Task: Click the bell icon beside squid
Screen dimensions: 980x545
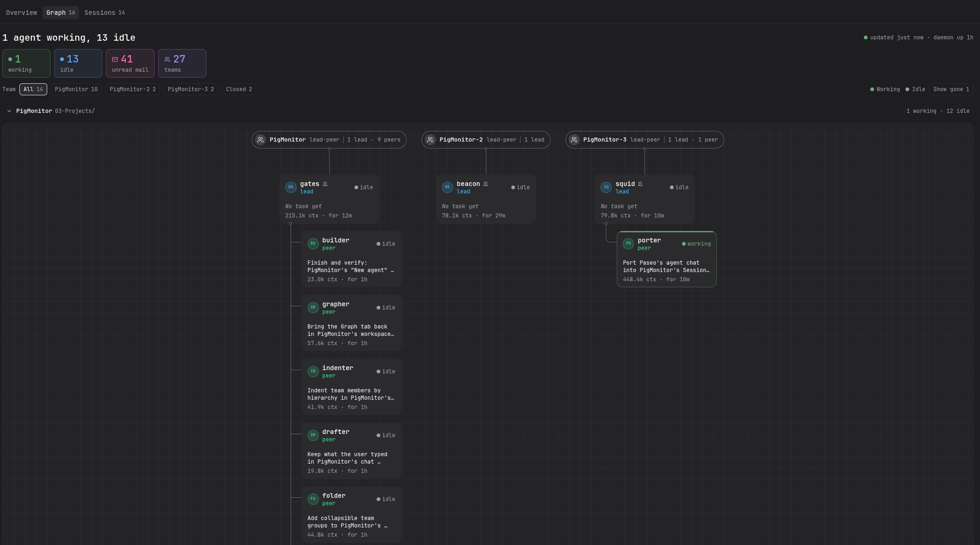Action: [640, 184]
